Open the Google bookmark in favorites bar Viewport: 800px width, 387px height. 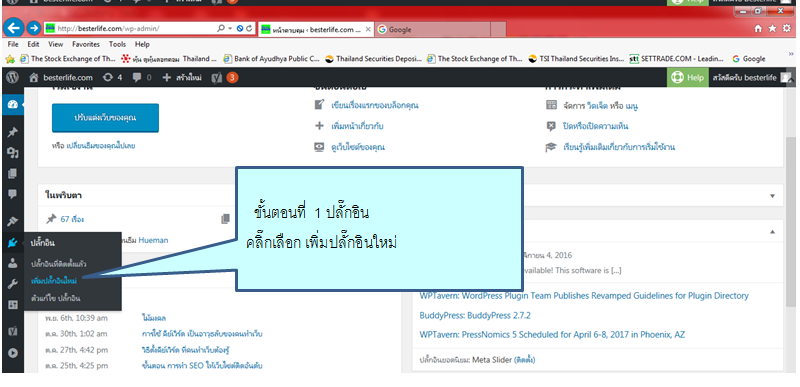(x=748, y=59)
